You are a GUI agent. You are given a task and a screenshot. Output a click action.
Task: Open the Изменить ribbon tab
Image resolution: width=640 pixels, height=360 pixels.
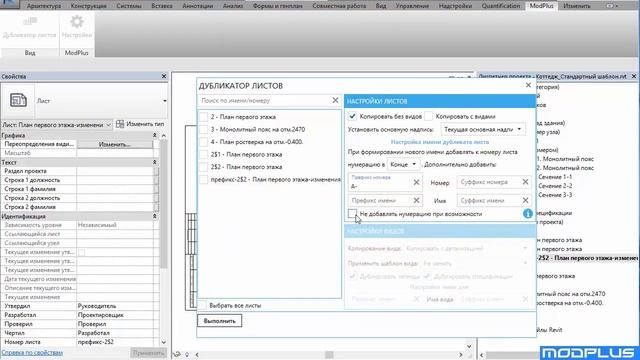pyautogui.click(x=576, y=6)
